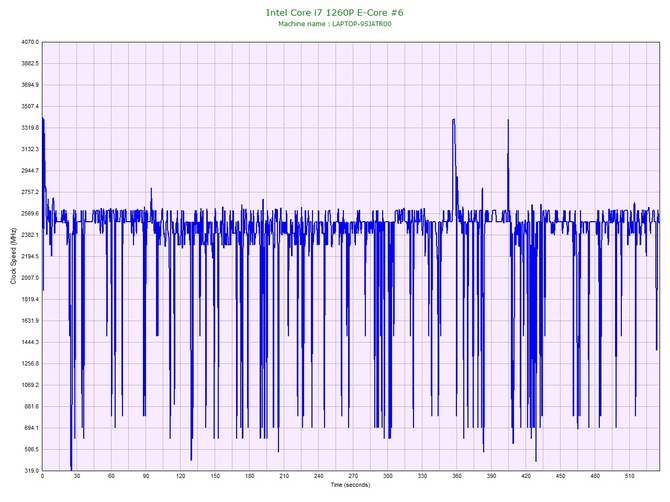Click the 390 seconds x-axis tick label
The image size is (670, 502).
click(491, 476)
